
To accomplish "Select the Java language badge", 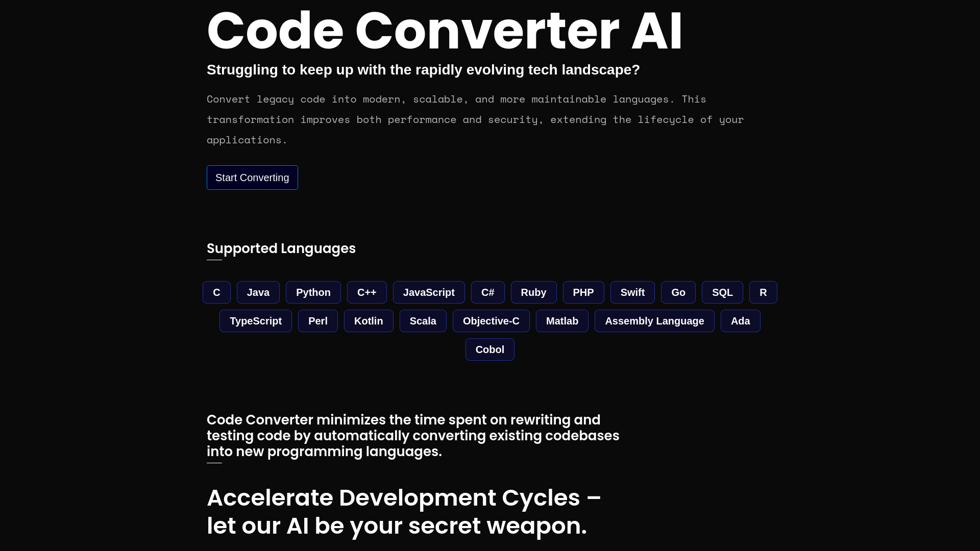I will (258, 292).
